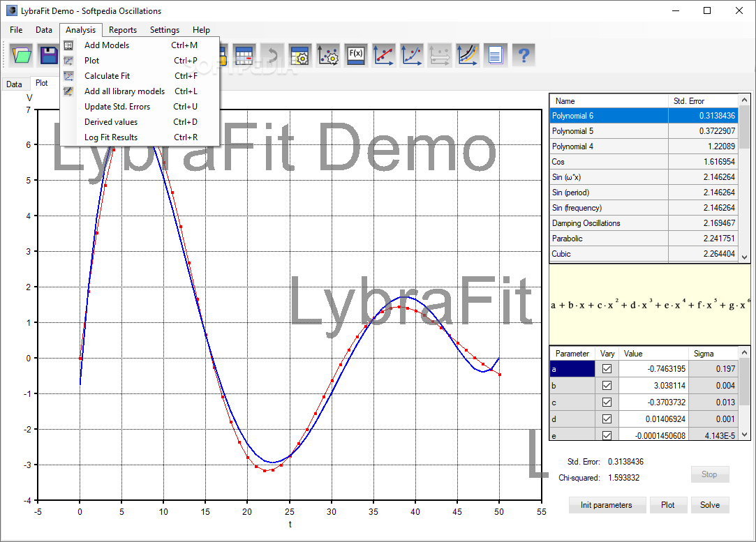Click the multi-curve compare models icon
The height and width of the screenshot is (542, 756).
[468, 55]
